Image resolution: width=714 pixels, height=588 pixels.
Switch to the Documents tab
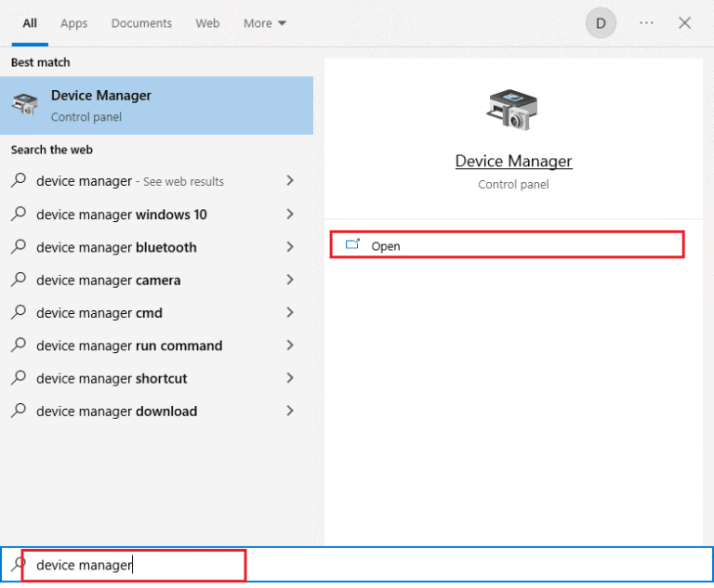141,23
